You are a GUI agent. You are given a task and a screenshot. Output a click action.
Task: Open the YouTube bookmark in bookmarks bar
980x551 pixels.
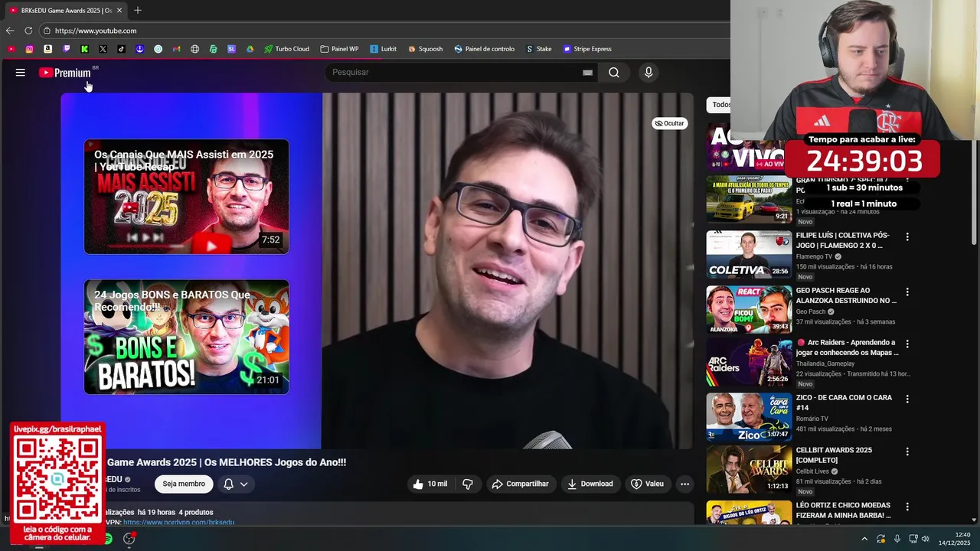[11, 49]
